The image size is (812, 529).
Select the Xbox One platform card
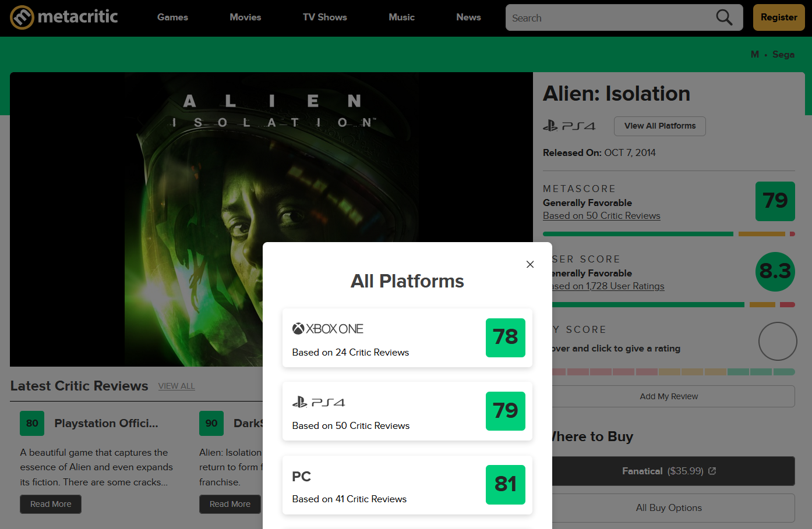tap(407, 338)
